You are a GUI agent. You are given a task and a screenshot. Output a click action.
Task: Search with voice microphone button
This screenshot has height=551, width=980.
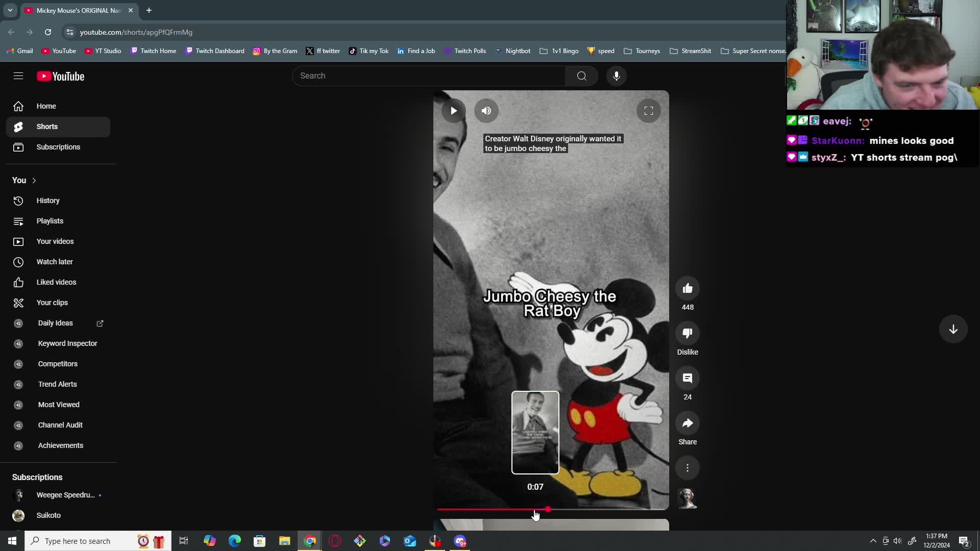tap(617, 76)
